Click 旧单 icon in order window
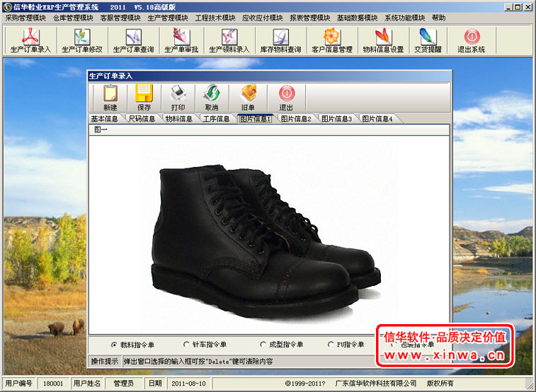The image size is (536, 392). 248,98
